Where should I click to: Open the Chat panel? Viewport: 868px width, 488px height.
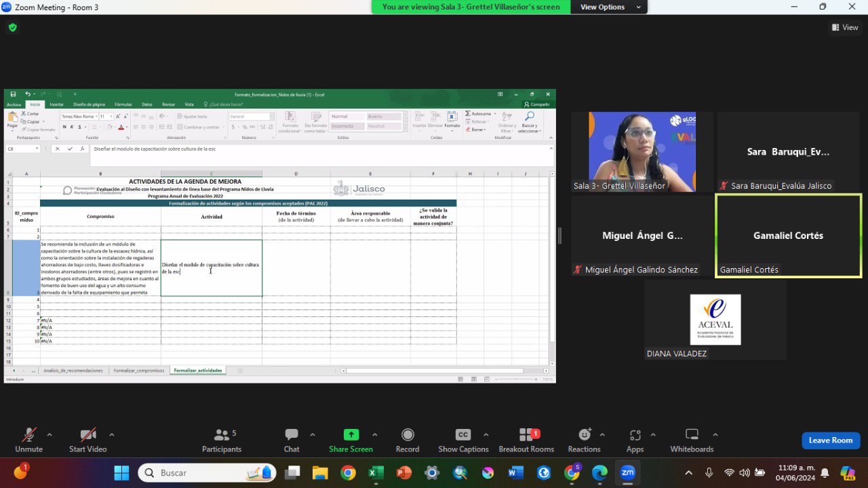pos(292,440)
